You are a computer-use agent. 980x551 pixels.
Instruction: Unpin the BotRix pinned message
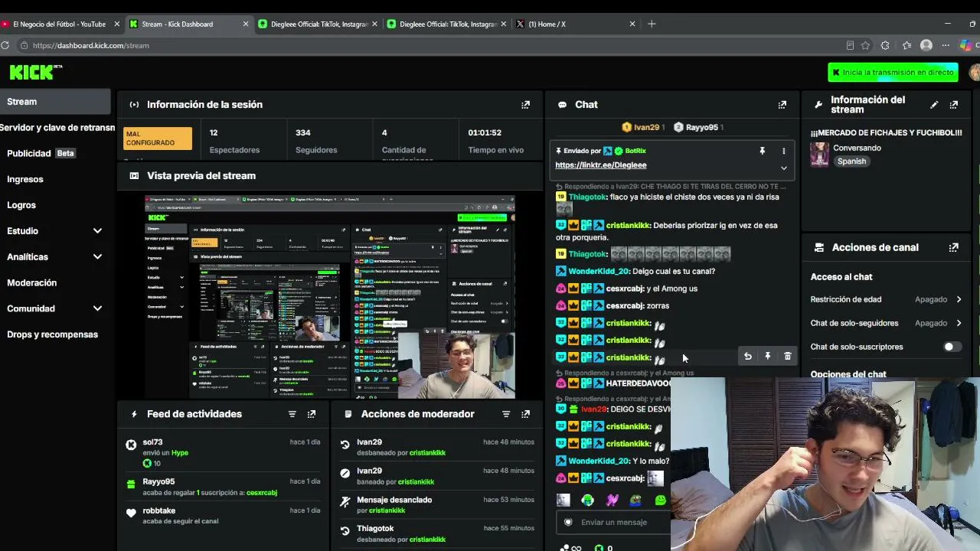[x=762, y=152]
